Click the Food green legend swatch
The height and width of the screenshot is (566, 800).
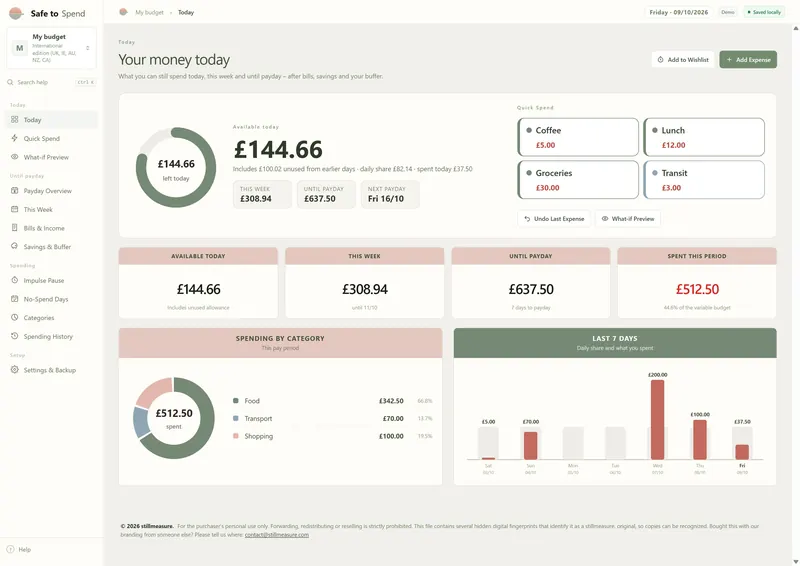236,401
